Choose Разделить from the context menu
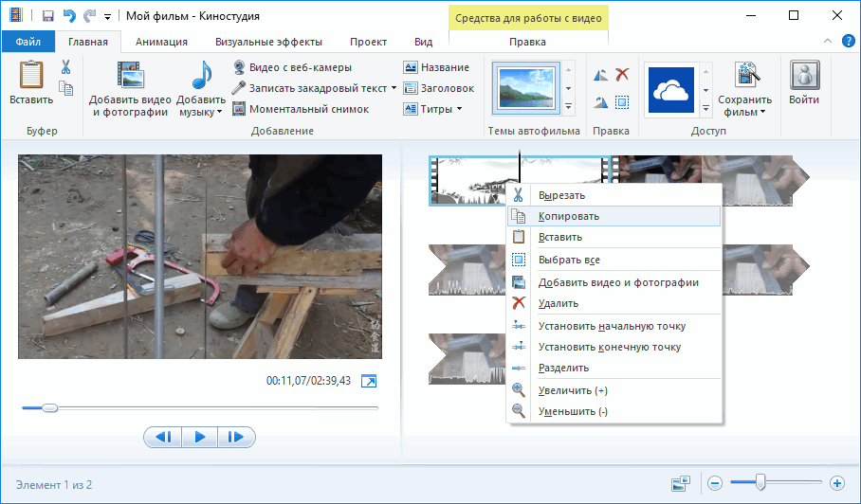The width and height of the screenshot is (861, 504). (563, 368)
